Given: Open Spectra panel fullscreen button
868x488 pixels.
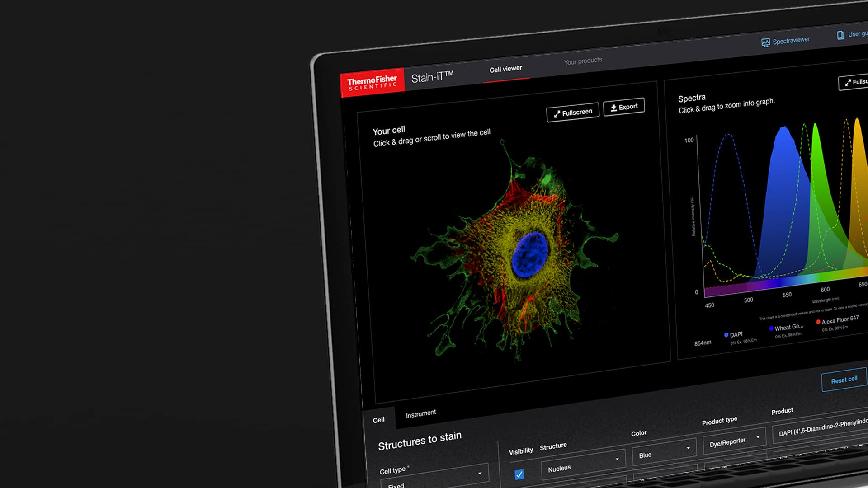Looking at the screenshot, I should (854, 82).
